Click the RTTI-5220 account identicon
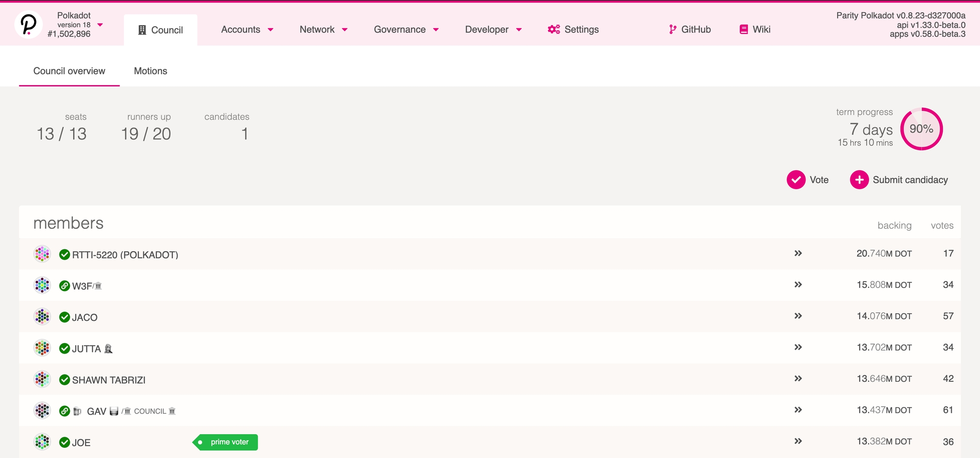 [x=42, y=254]
